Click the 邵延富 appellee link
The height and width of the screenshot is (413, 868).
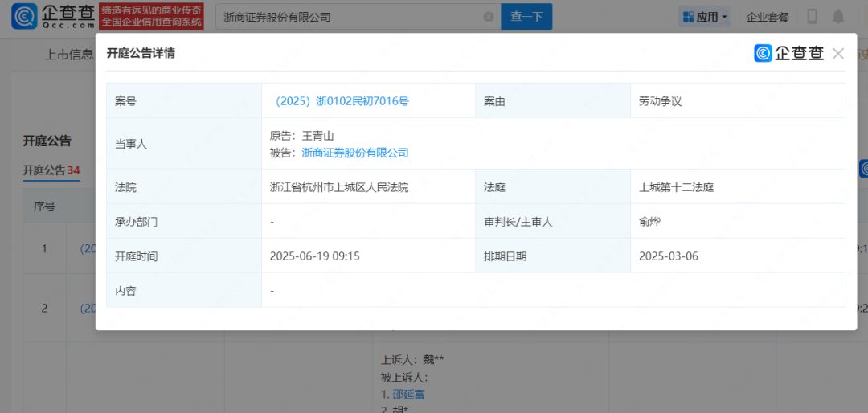(x=408, y=394)
